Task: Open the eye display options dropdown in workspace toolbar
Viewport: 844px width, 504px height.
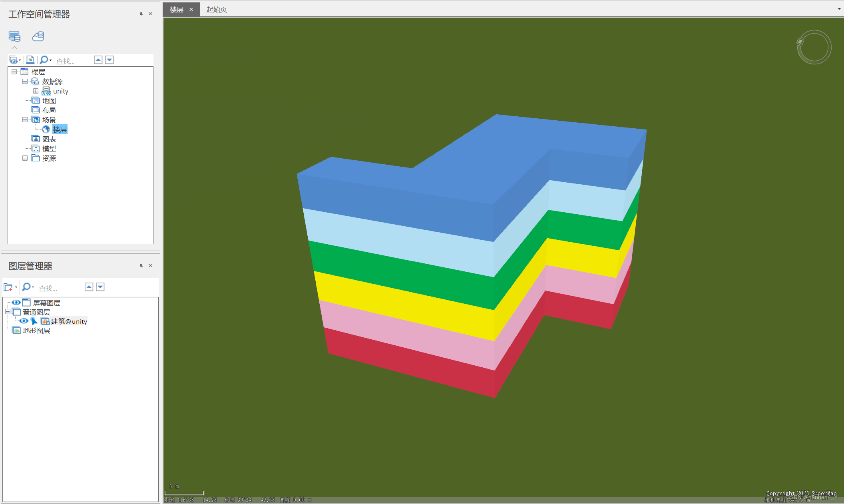Action: point(20,60)
